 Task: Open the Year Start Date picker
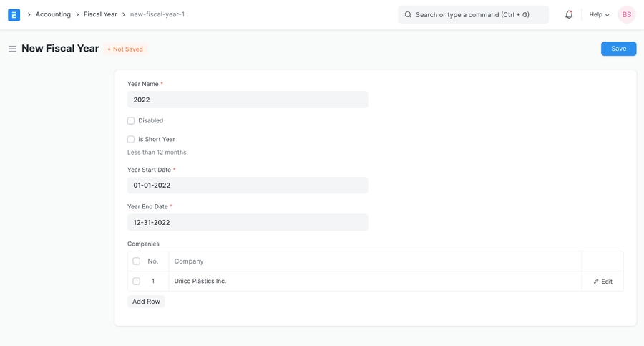tap(248, 186)
